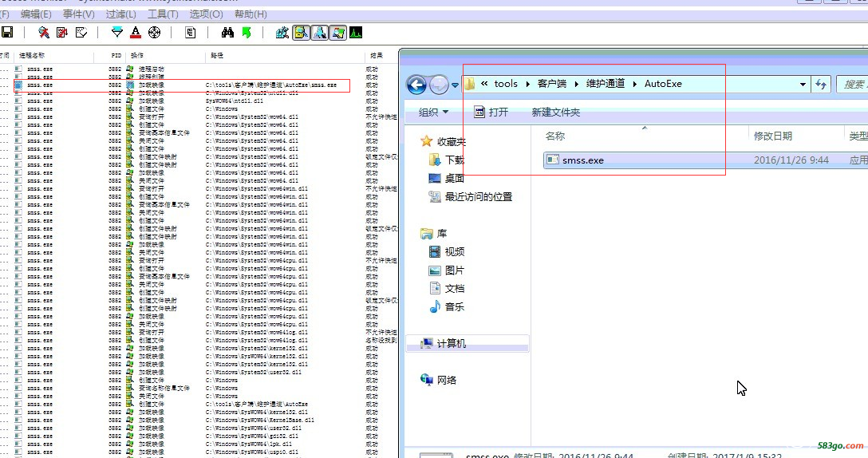Select the row with path System32\user32.dll
Image resolution: width=868 pixels, height=458 pixels.
[199, 372]
